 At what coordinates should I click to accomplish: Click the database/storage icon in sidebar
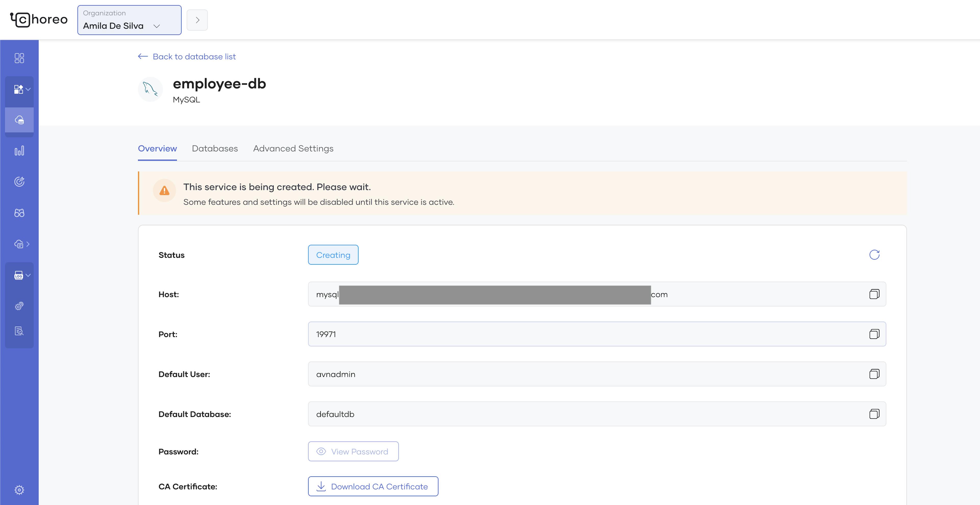pos(19,119)
